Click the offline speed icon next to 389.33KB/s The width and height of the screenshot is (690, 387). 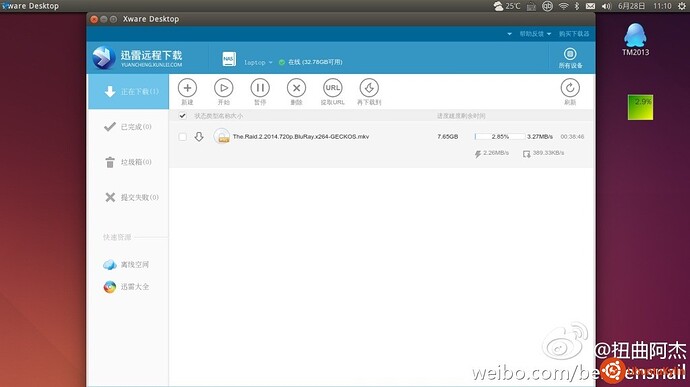point(526,154)
